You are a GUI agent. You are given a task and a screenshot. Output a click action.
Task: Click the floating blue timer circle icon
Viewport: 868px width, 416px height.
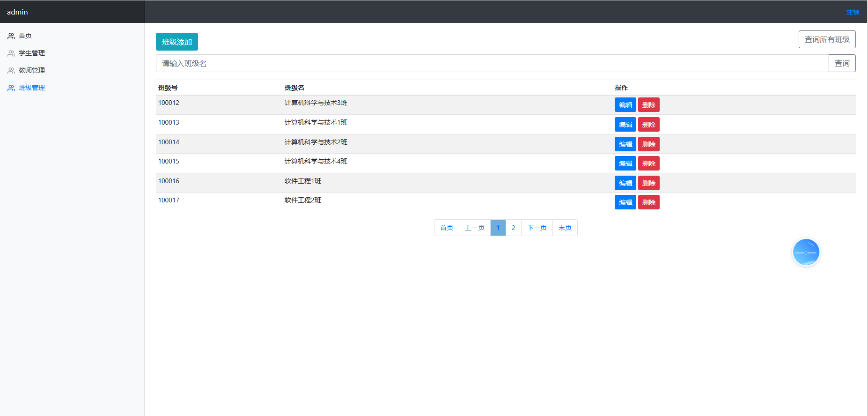[x=806, y=253]
